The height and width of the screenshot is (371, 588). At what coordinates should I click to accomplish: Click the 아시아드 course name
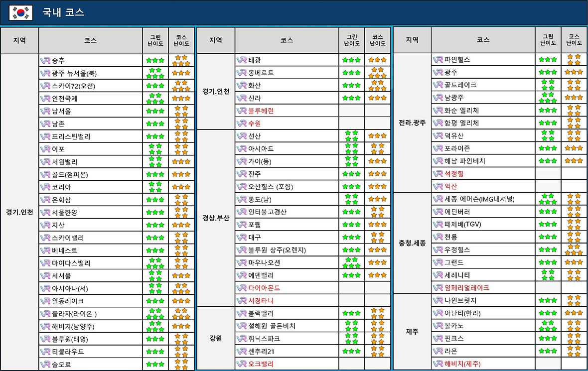[x=261, y=149]
